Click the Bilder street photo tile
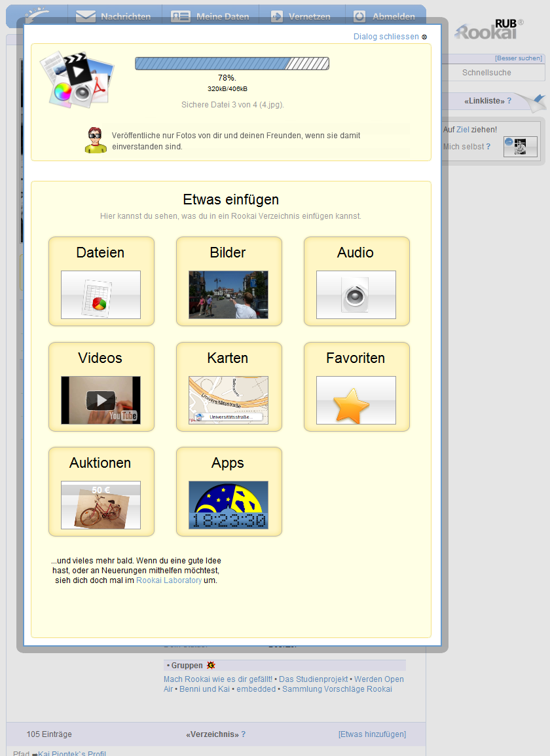This screenshot has width=550, height=756. (229, 295)
